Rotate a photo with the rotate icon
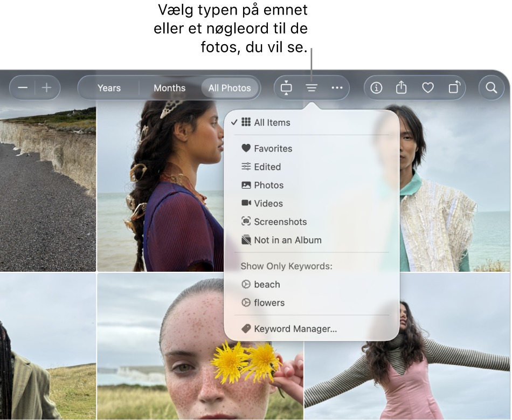This screenshot has width=512, height=420. [x=454, y=87]
